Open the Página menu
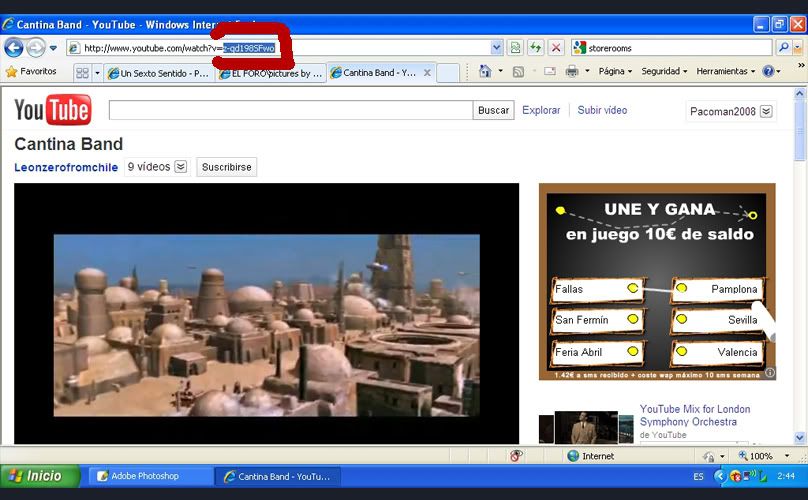The image size is (808, 500). [615, 71]
